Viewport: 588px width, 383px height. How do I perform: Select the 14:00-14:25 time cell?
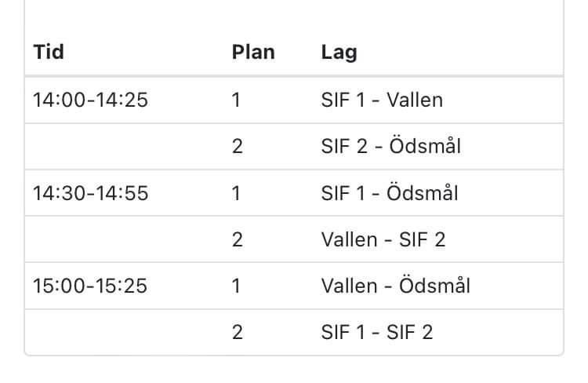90,100
